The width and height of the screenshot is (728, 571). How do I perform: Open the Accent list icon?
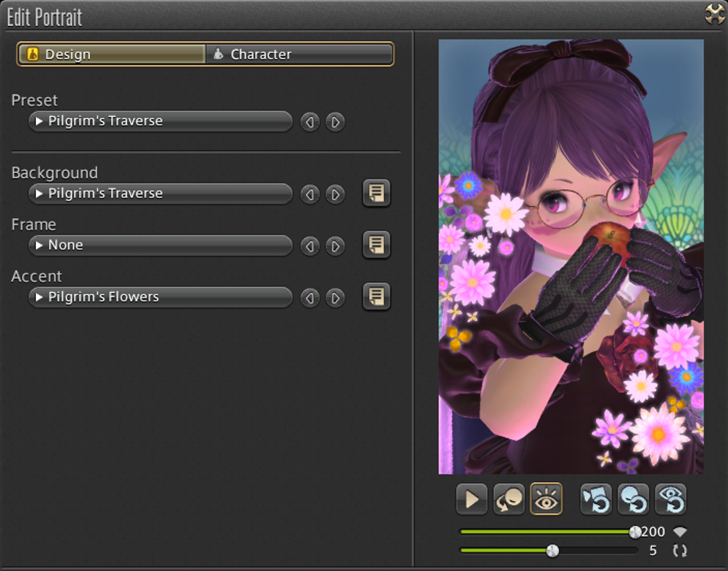tap(376, 296)
